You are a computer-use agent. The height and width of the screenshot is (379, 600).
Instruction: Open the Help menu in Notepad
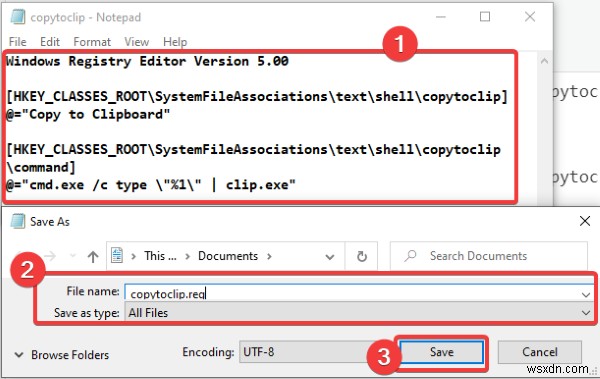175,41
